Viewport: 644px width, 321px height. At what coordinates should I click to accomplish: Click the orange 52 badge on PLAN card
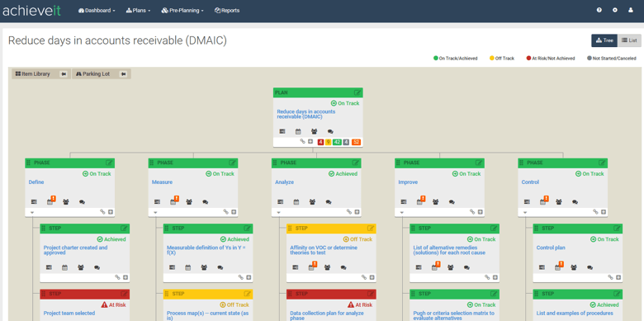(356, 142)
